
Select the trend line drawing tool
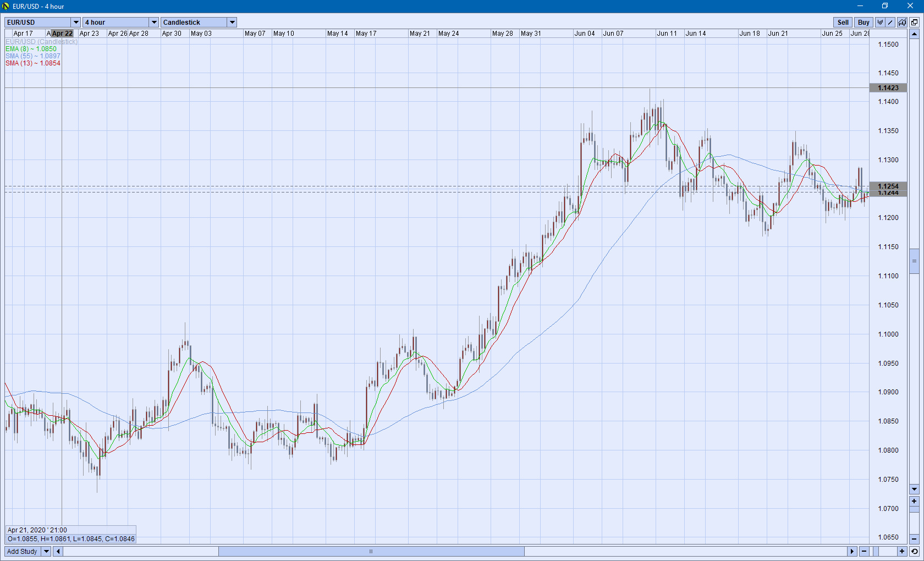point(891,23)
